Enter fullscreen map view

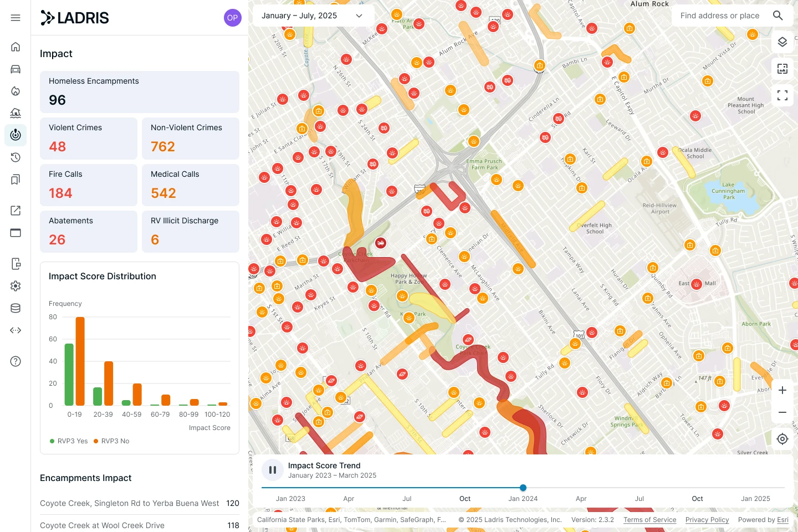(x=782, y=95)
